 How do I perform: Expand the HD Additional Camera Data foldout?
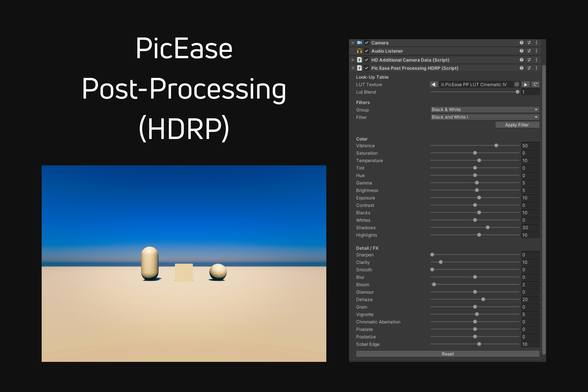tap(353, 60)
